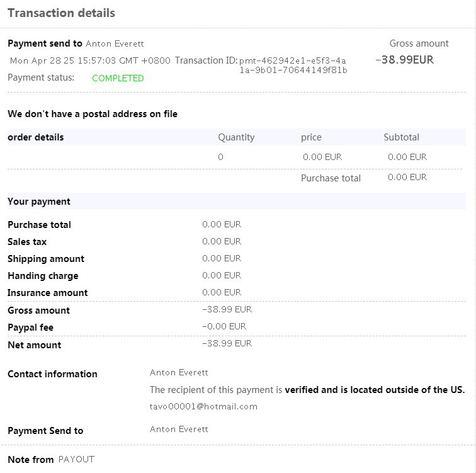
Task: Click the postal address notice text
Action: (93, 114)
